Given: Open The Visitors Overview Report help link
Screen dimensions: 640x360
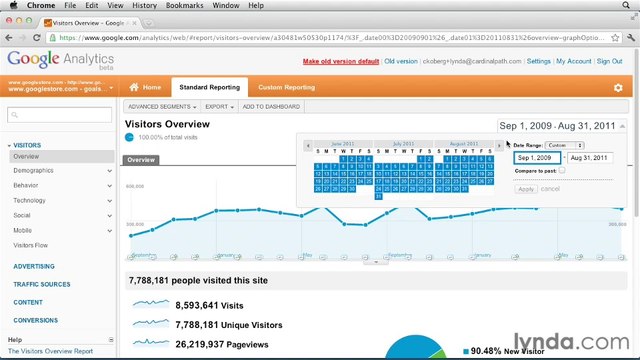Looking at the screenshot, I should 50,351.
